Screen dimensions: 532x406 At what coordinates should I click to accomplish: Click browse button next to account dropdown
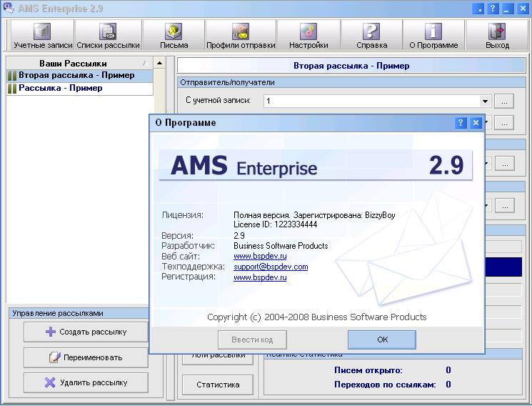tap(504, 101)
